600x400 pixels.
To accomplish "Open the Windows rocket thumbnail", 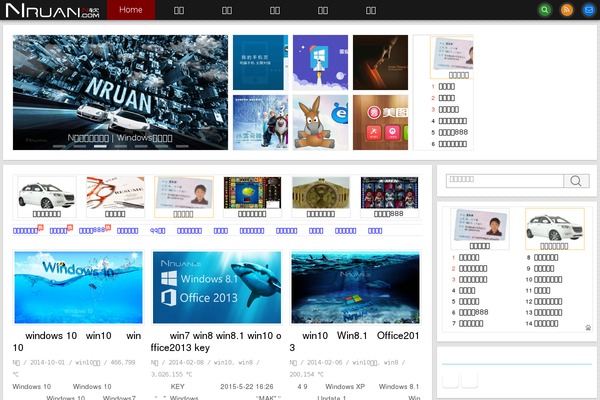I will coord(320,62).
